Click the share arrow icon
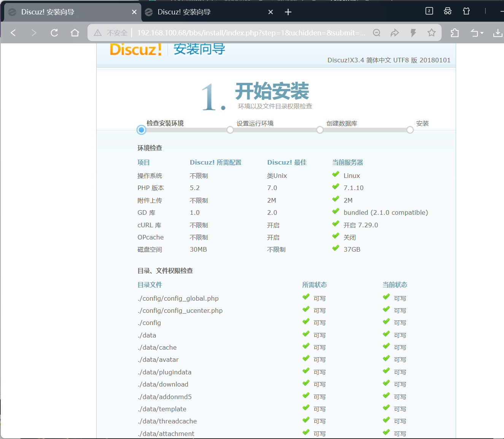Image resolution: width=504 pixels, height=439 pixels. coord(395,33)
